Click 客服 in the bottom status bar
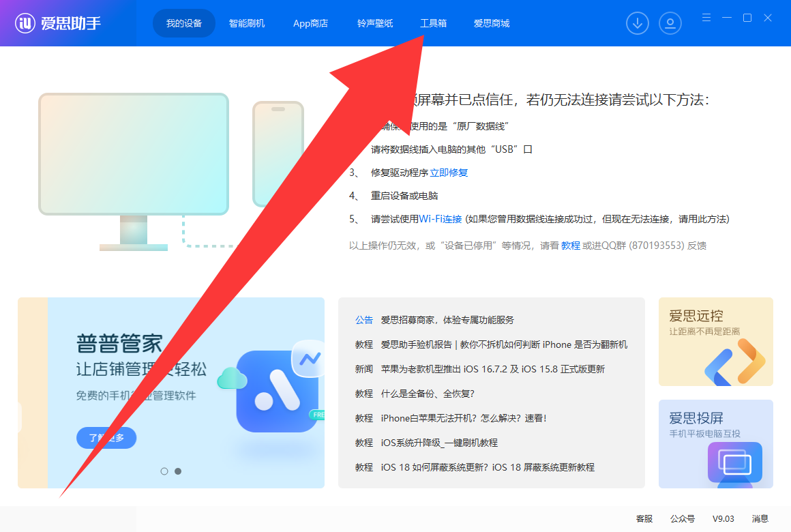The width and height of the screenshot is (791, 532). [644, 519]
